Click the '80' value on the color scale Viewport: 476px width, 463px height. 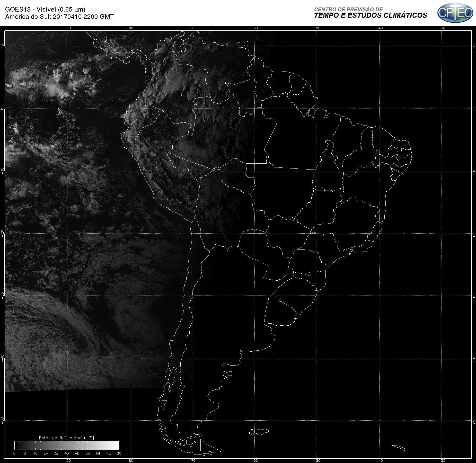tap(119, 453)
